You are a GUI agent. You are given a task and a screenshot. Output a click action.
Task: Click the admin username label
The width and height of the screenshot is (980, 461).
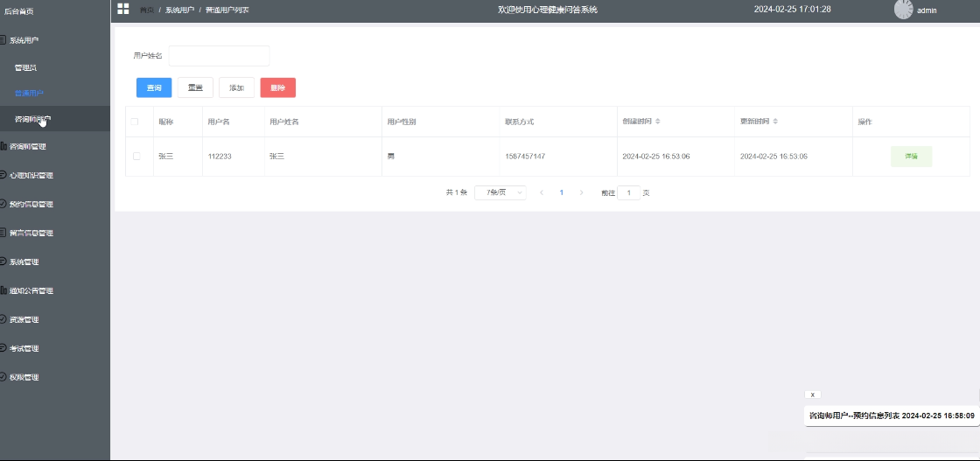(927, 10)
